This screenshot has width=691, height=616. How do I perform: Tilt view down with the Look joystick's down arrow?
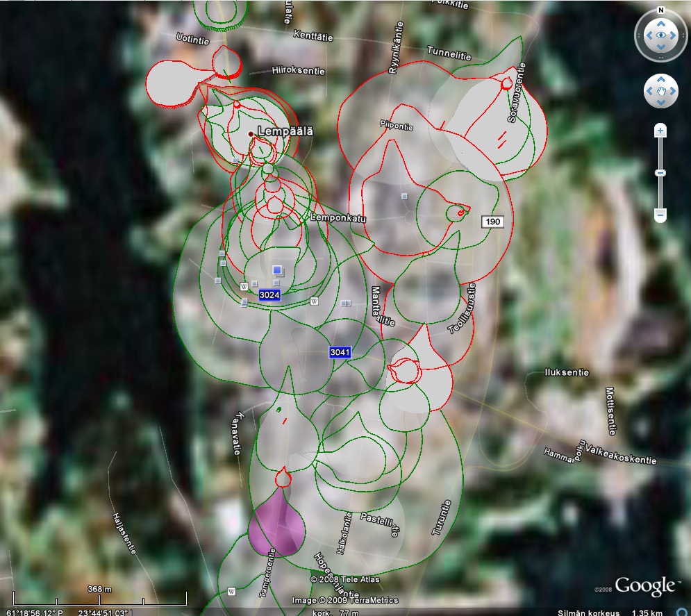click(x=660, y=47)
